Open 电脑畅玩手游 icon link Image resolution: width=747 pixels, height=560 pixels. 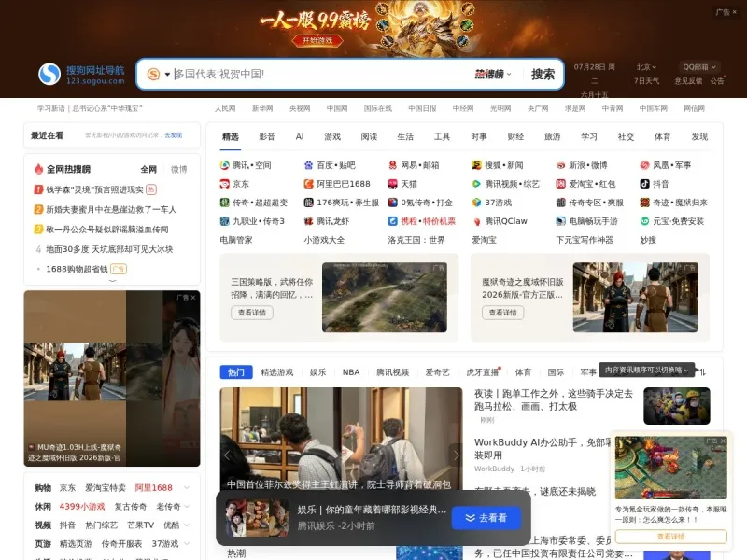(x=561, y=221)
